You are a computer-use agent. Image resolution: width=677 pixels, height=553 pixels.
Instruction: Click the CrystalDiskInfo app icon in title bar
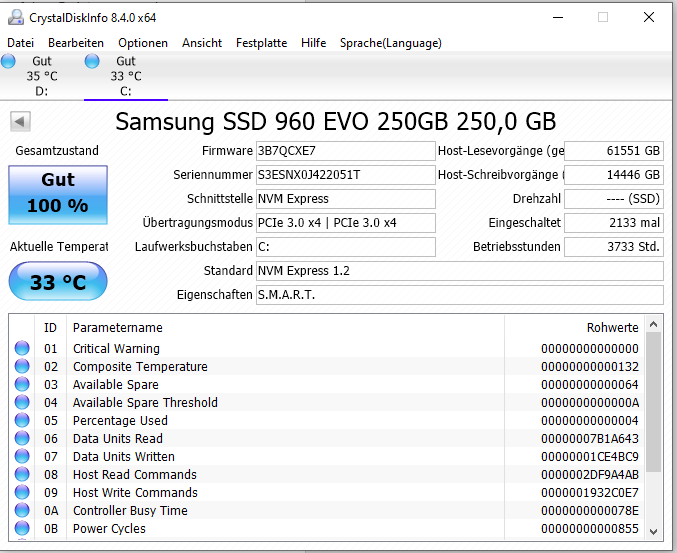16,17
